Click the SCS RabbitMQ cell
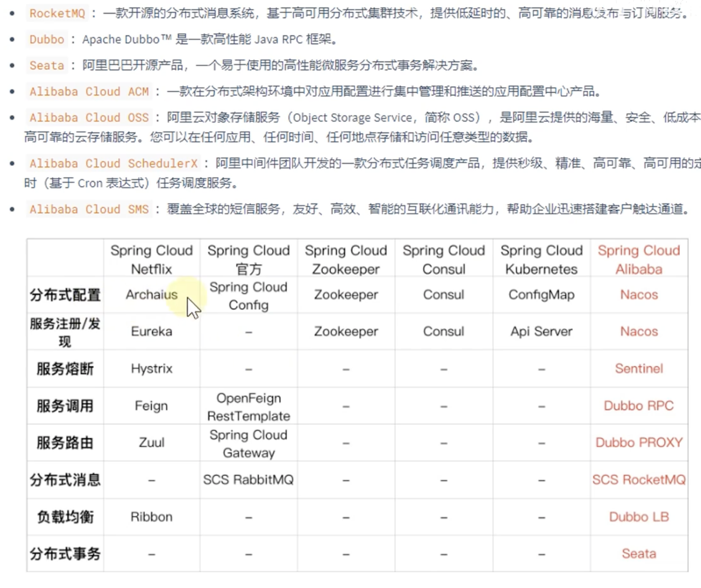This screenshot has height=588, width=701. [x=249, y=480]
